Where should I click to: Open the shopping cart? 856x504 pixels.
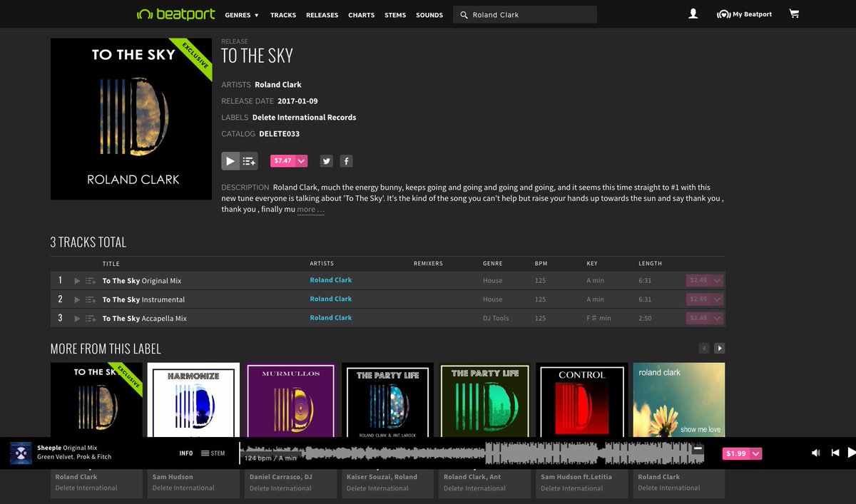click(x=794, y=14)
